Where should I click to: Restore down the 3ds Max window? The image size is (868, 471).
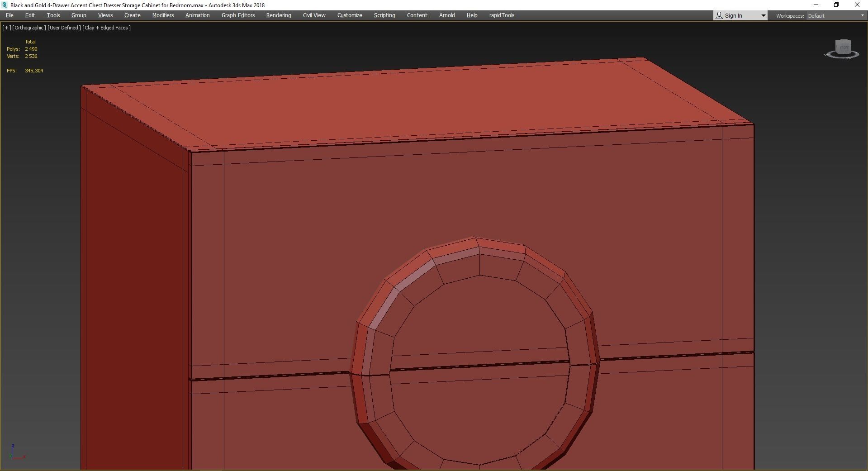(x=836, y=5)
